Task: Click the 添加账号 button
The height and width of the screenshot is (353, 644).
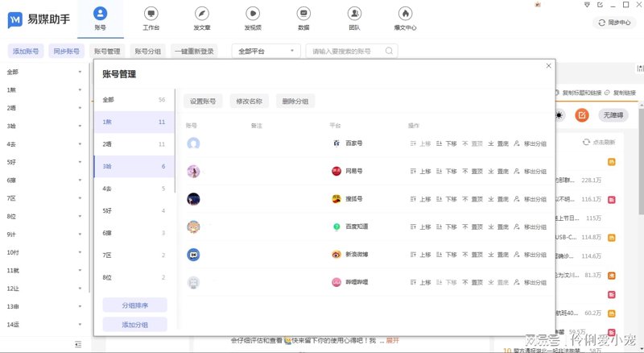Action: (x=26, y=51)
